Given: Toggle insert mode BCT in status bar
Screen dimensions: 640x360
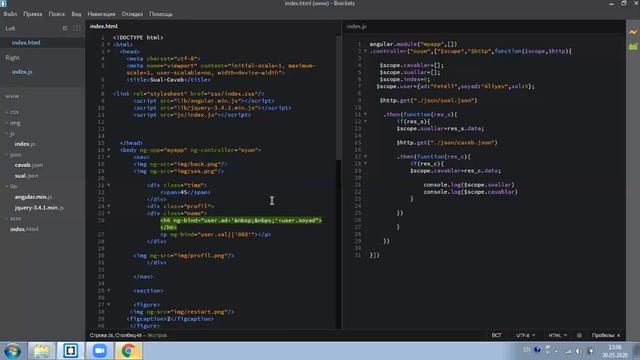Looking at the screenshot, I should click(x=496, y=335).
